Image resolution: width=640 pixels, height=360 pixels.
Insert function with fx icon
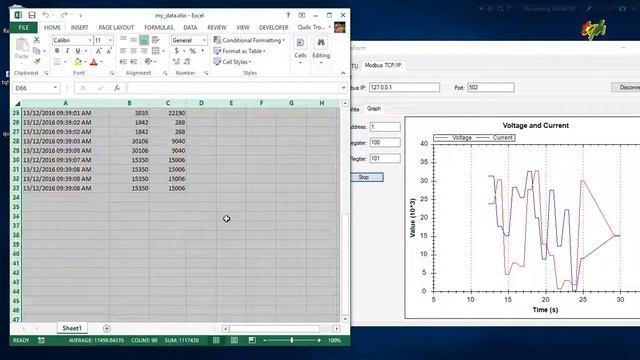pyautogui.click(x=117, y=88)
